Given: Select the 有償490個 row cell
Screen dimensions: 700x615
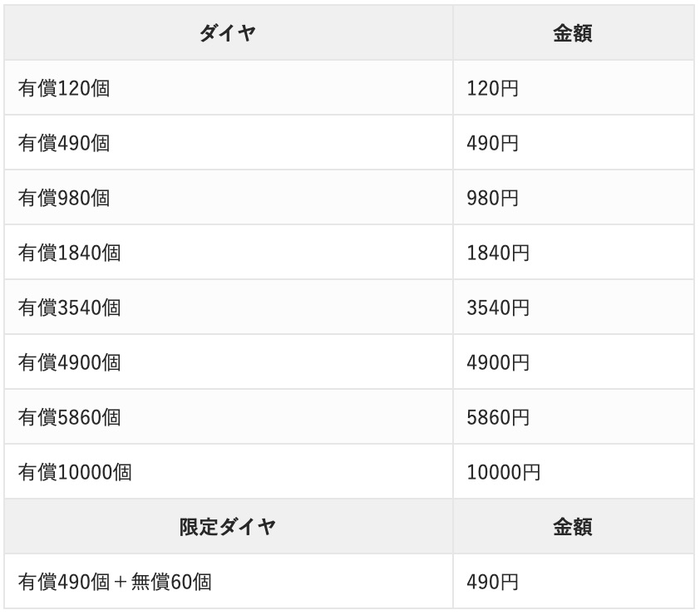Looking at the screenshot, I should tap(64, 143).
